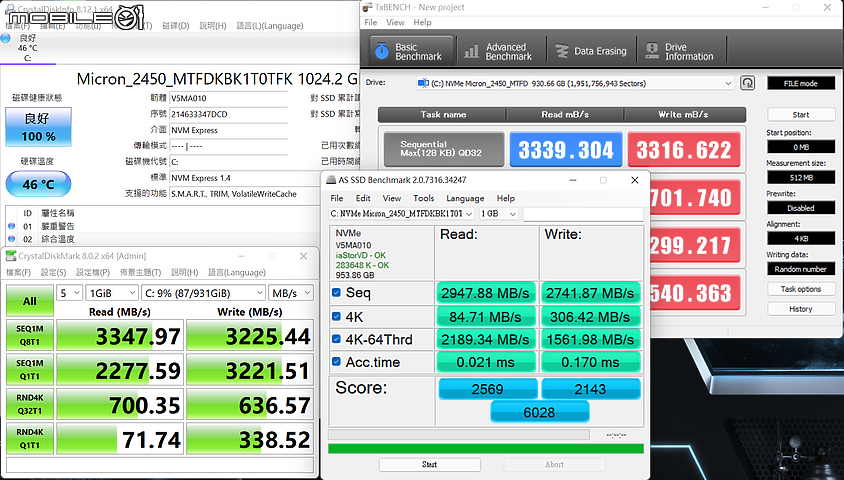Open the TxBENCH View menu
Viewport: 844px width, 480px height.
(395, 23)
